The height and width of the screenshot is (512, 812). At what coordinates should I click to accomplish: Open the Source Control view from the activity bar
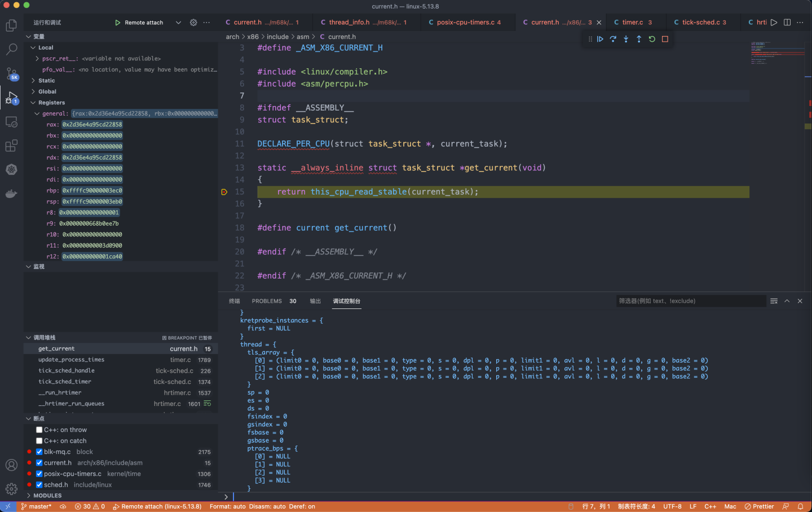pyautogui.click(x=11, y=74)
